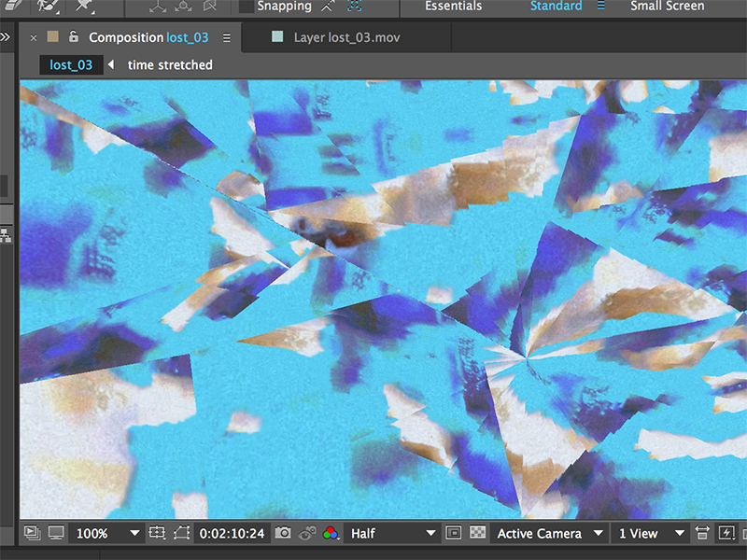747x560 pixels.
Task: Click the lost_03 navigation button
Action: (71, 64)
